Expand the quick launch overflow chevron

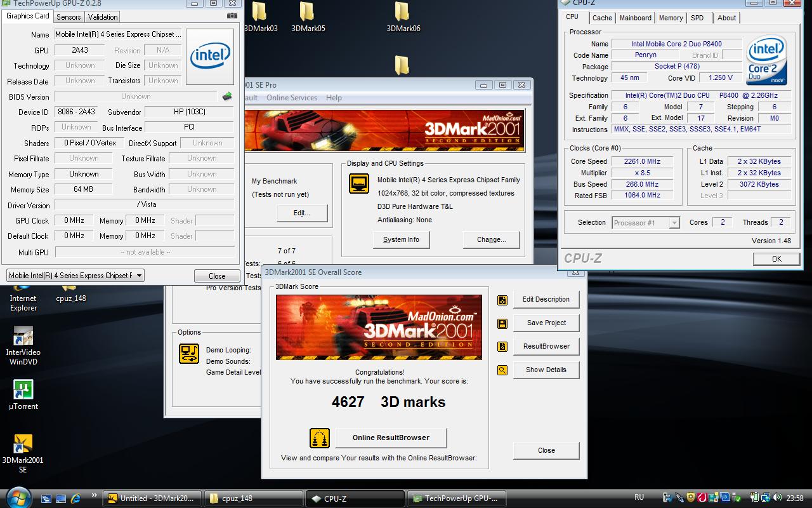tap(95, 495)
